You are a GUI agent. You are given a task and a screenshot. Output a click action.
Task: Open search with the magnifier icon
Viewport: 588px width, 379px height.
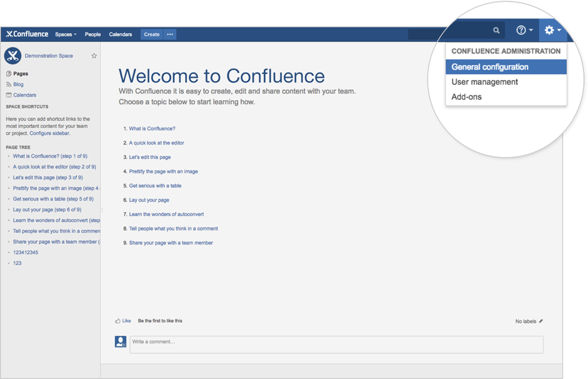[x=496, y=29]
